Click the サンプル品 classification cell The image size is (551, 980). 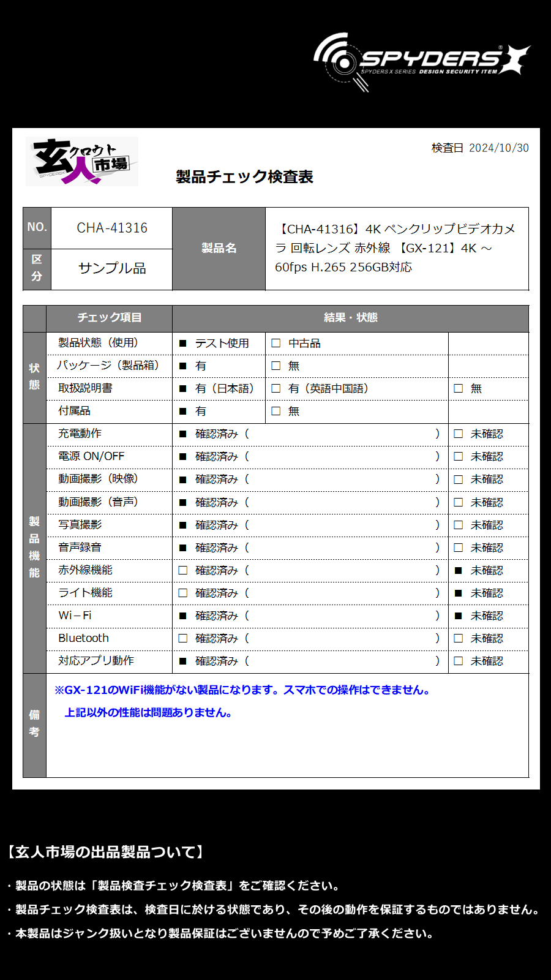[112, 269]
